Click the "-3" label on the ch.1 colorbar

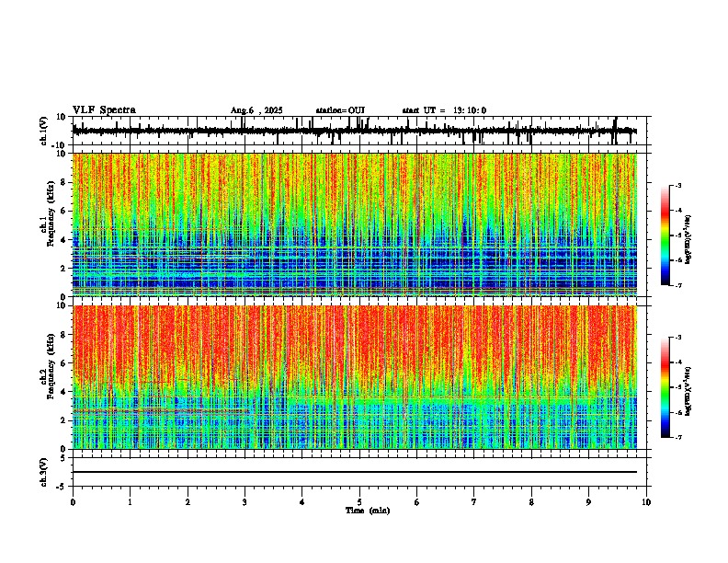tap(677, 186)
